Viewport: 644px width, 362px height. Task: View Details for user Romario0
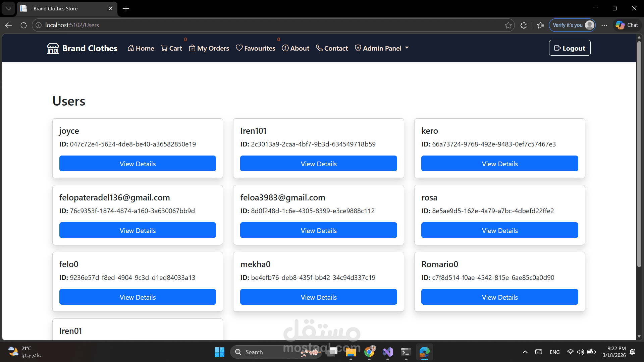coord(499,297)
